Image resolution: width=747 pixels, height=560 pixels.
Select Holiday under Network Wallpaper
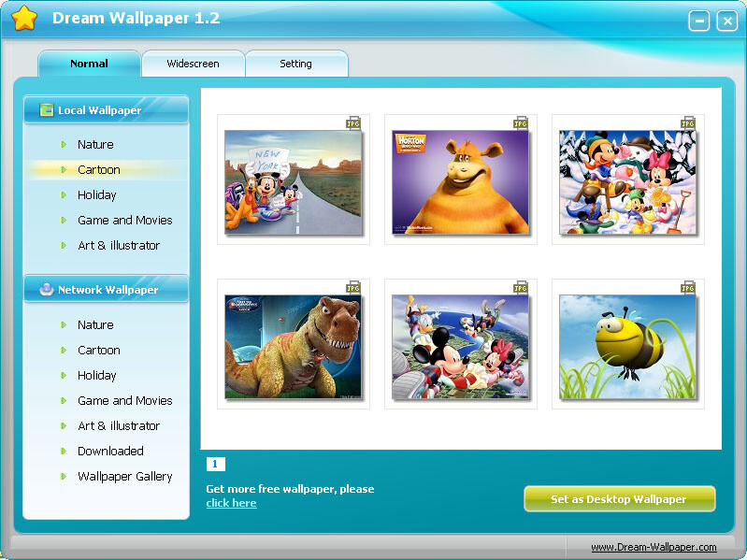96,375
